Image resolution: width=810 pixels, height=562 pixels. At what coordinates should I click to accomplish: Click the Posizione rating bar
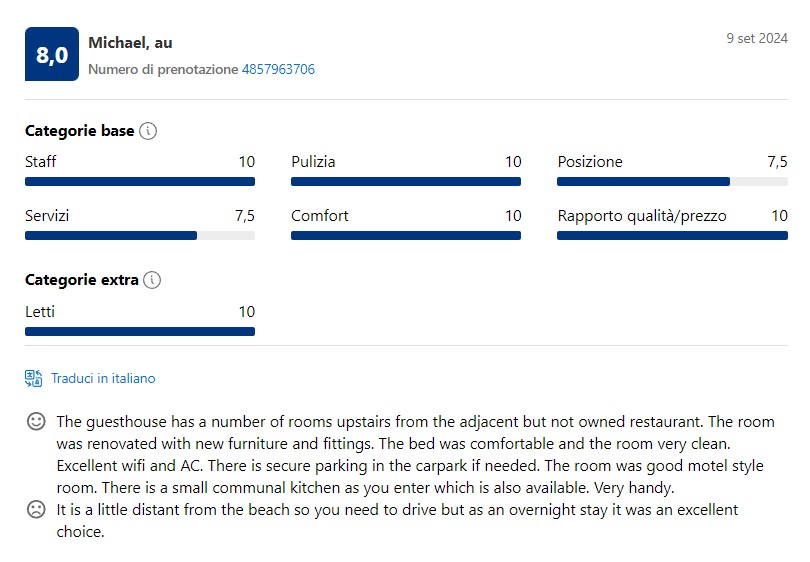tap(672, 181)
